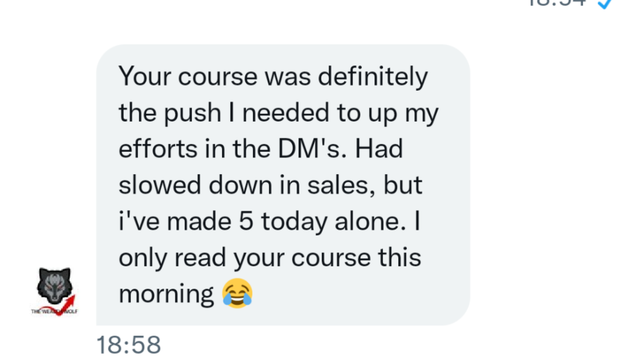
Task: Click the word "slowed" in the message
Action: (160, 185)
